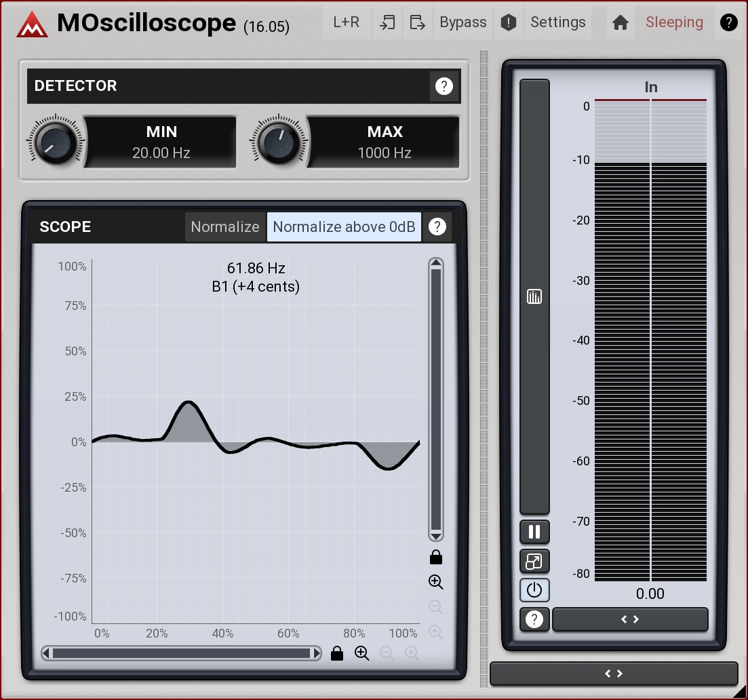Viewport: 748px width, 700px height.
Task: Click the vertical zoom in magnifier
Action: coord(435,582)
